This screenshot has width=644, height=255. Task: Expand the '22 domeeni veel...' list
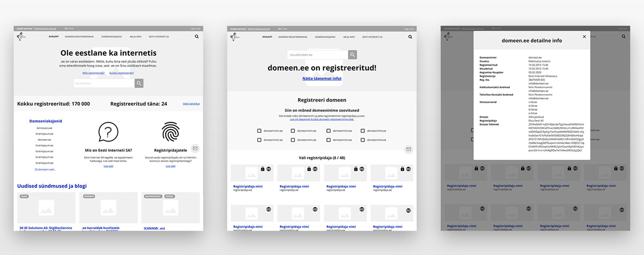coord(45,169)
